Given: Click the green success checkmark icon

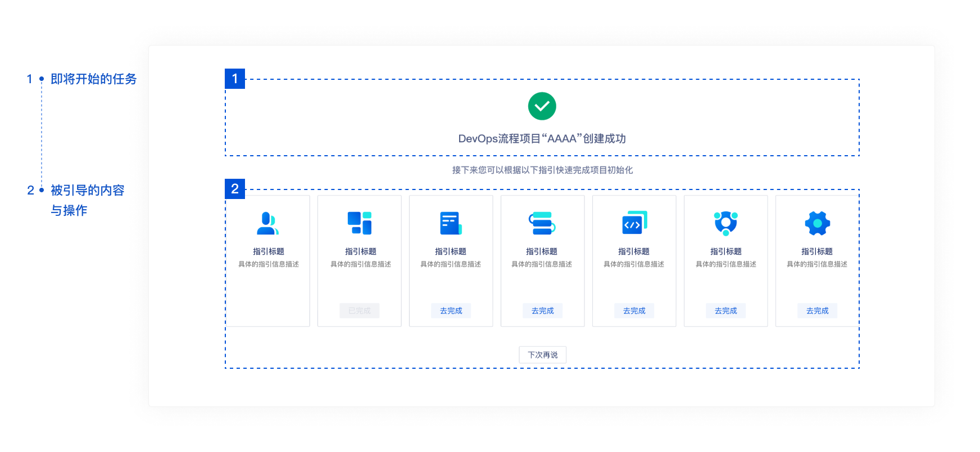Looking at the screenshot, I should click(x=542, y=106).
